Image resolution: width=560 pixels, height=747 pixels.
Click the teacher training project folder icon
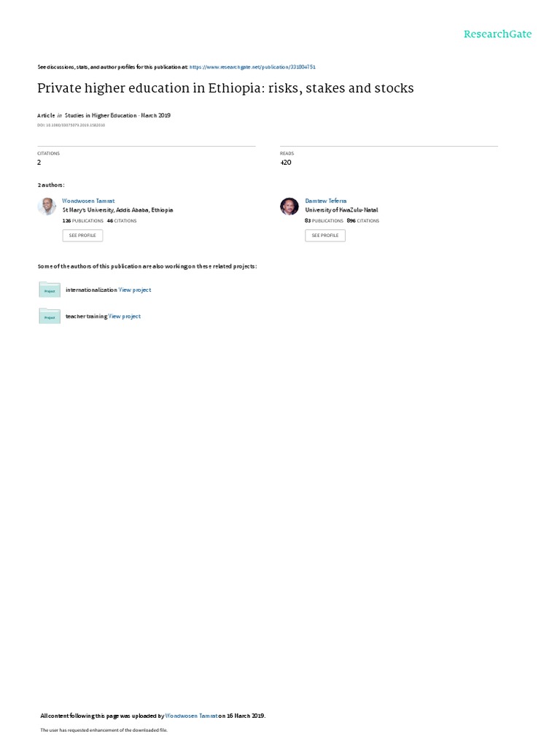pos(50,316)
